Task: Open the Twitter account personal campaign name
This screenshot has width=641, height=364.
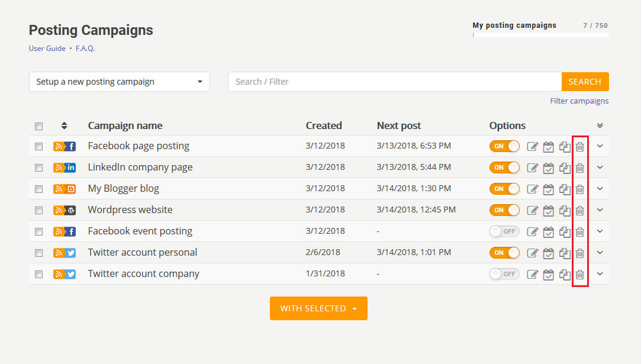Action: (x=142, y=252)
